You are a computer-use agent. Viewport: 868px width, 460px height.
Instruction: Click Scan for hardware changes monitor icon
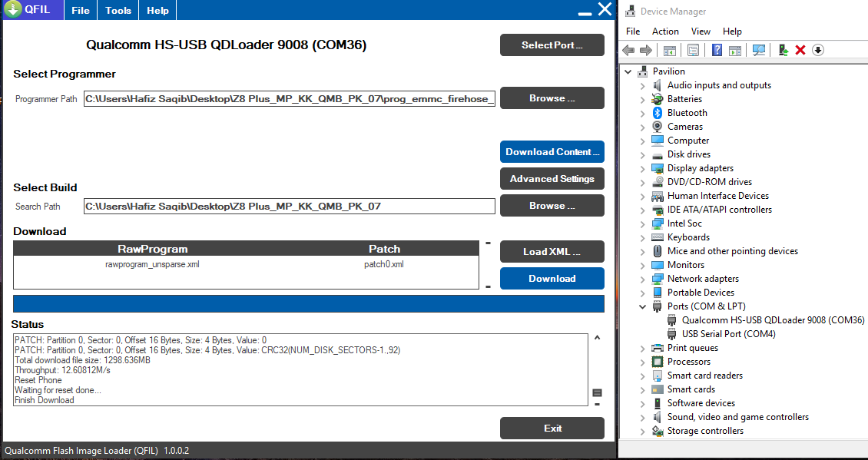[x=759, y=51]
